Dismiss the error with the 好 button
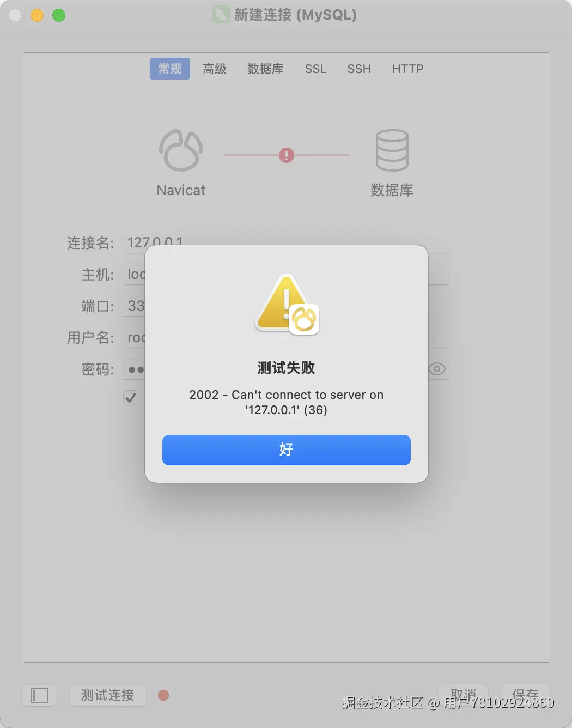Viewport: 572px width, 728px height. coord(287,450)
